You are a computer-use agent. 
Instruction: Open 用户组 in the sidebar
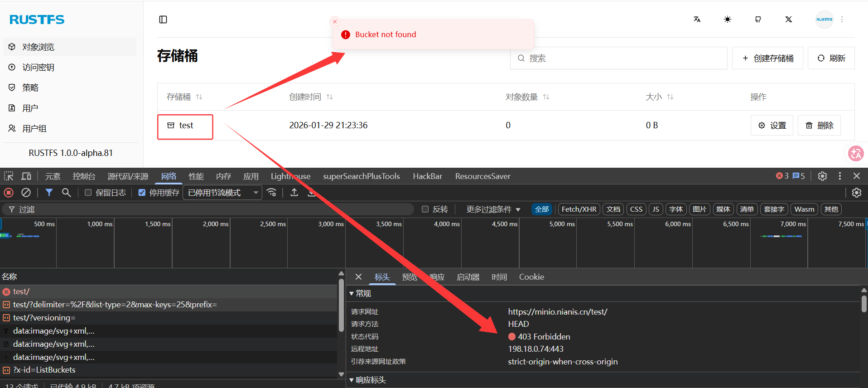(x=70, y=128)
